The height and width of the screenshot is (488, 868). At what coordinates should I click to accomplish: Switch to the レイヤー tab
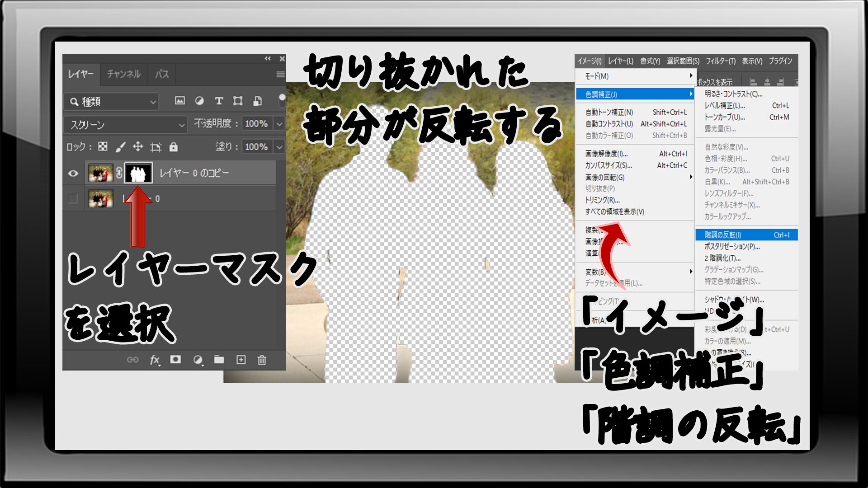coord(80,74)
